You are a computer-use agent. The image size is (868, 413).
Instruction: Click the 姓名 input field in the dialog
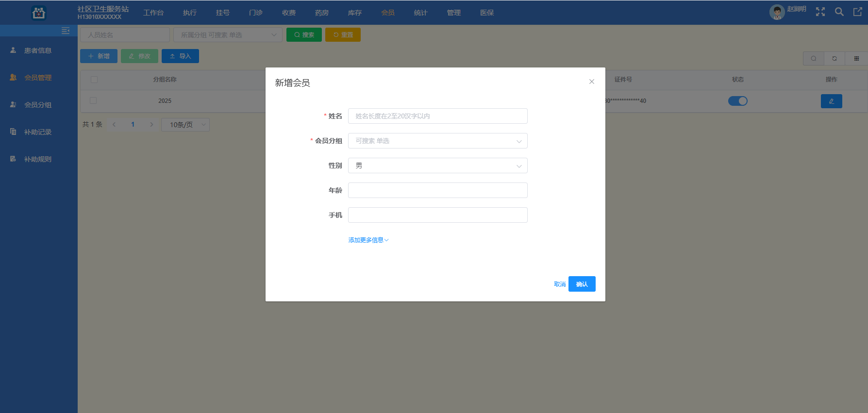[438, 116]
